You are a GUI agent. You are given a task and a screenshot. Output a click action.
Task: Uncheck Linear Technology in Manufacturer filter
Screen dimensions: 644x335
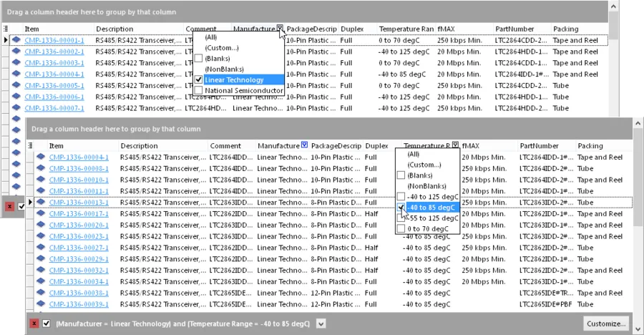[198, 79]
